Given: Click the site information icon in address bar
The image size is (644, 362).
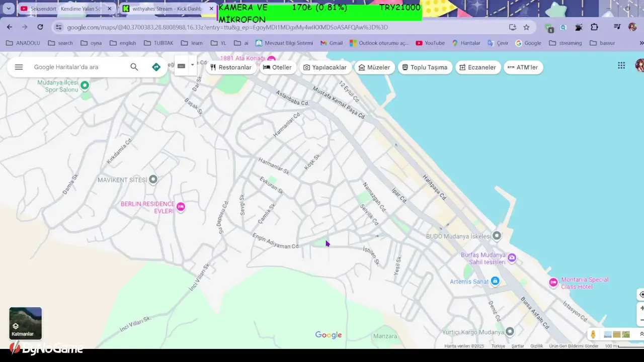Looking at the screenshot, I should [58, 27].
